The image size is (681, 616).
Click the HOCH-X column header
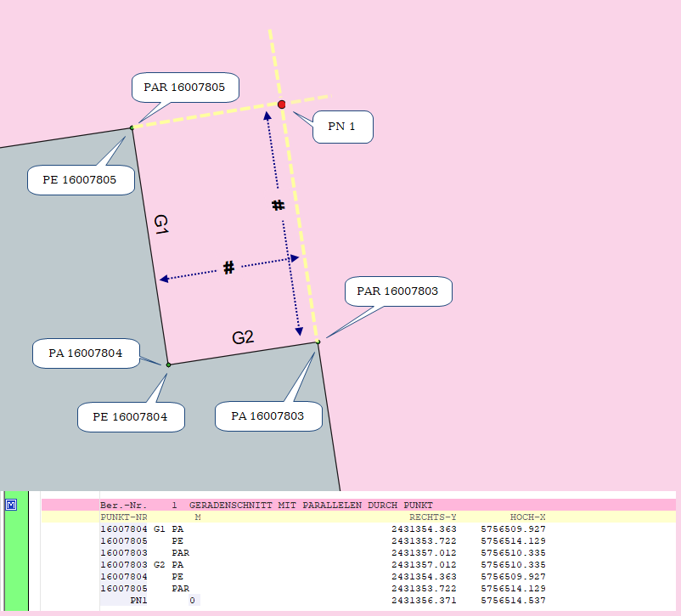click(527, 517)
